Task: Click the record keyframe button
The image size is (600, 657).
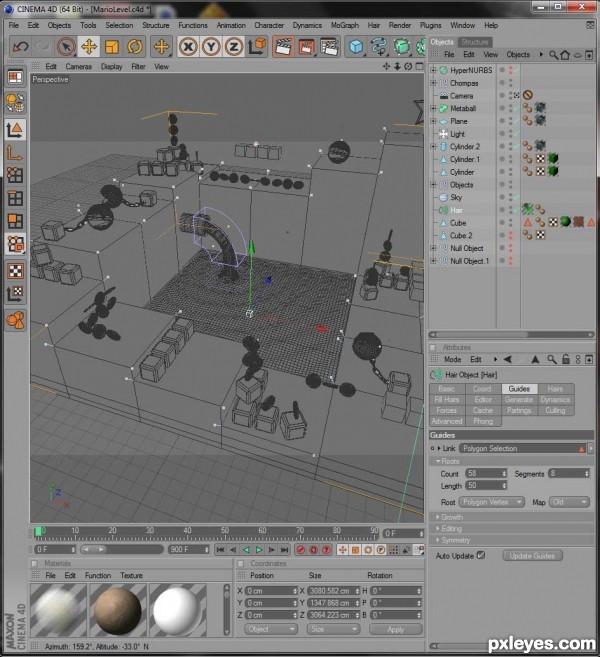Action: coord(300,550)
